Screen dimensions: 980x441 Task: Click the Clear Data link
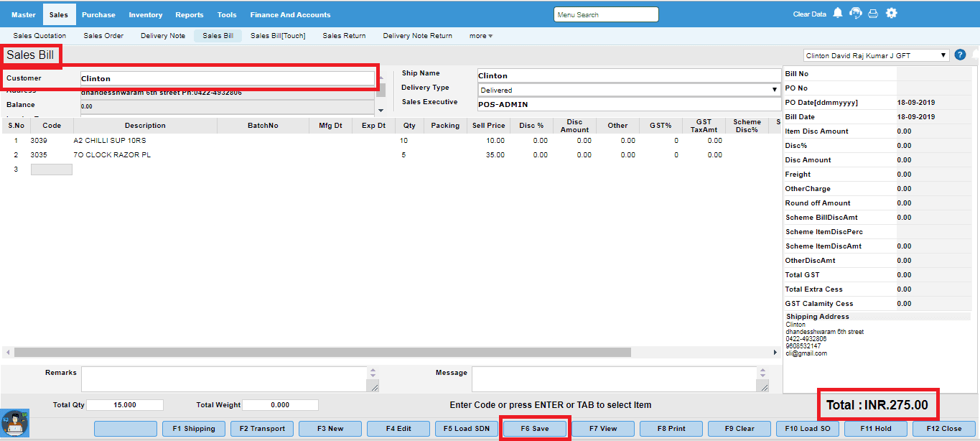[x=809, y=14]
